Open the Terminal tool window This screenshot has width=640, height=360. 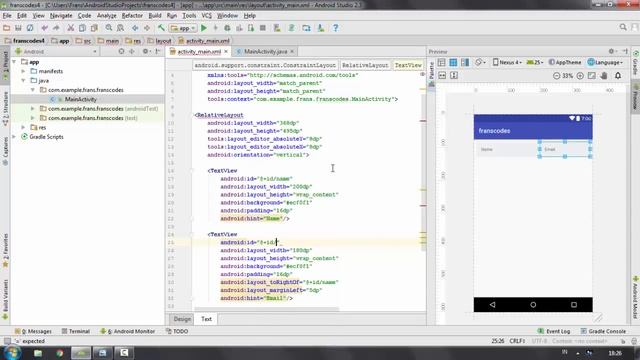point(76,331)
